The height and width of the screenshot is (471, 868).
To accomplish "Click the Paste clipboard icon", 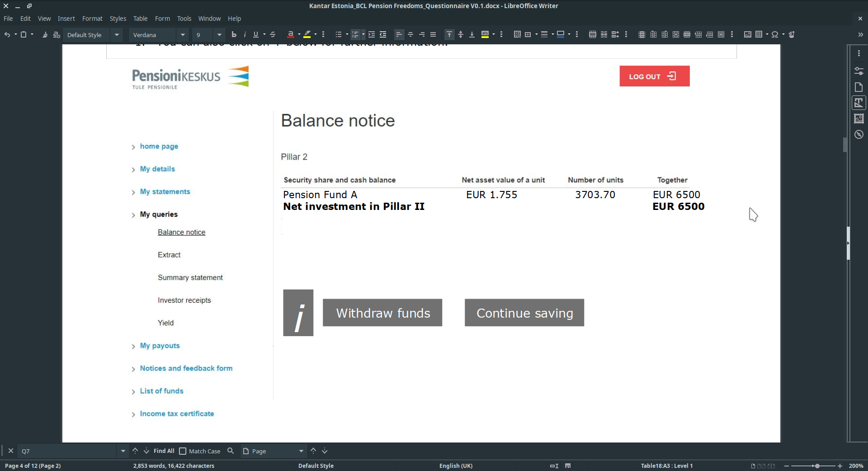I will (x=24, y=34).
